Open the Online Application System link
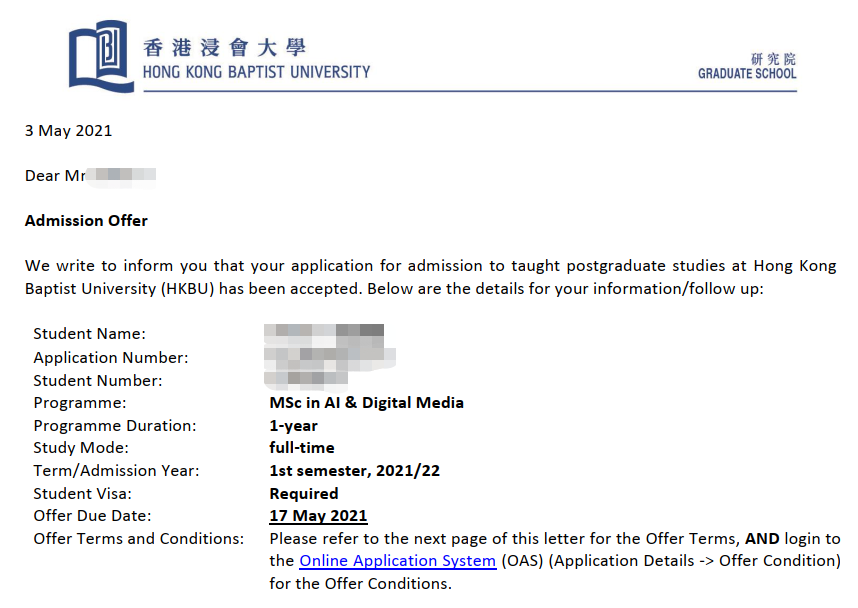 coord(397,561)
